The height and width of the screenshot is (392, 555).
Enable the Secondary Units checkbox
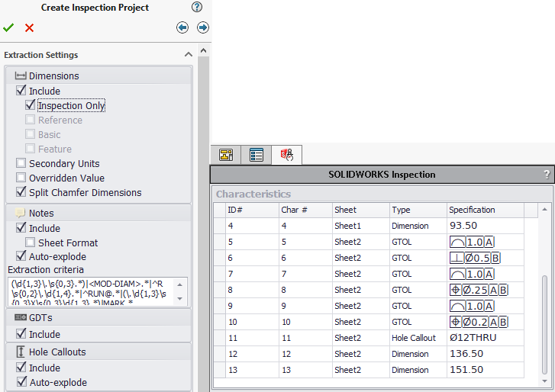[21, 163]
